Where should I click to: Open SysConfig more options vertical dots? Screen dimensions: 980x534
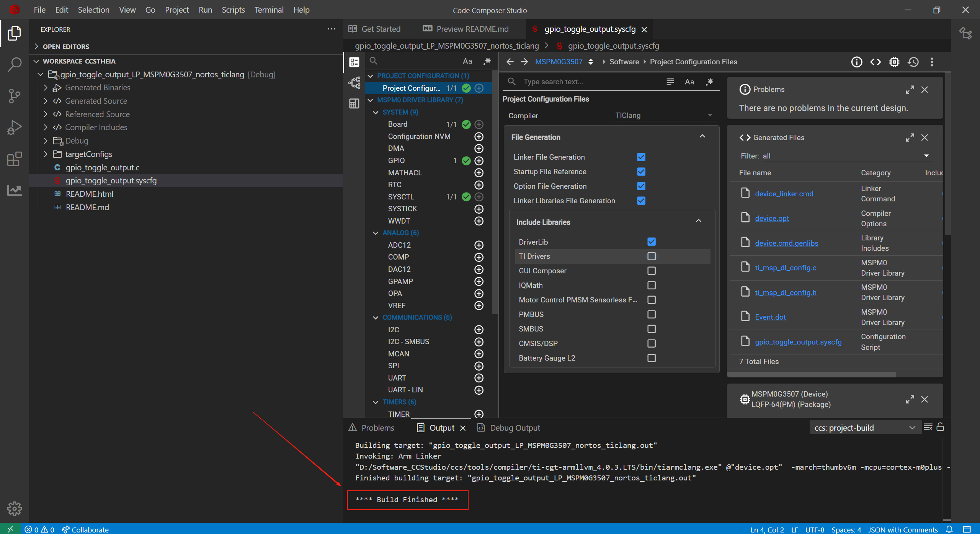coord(932,62)
